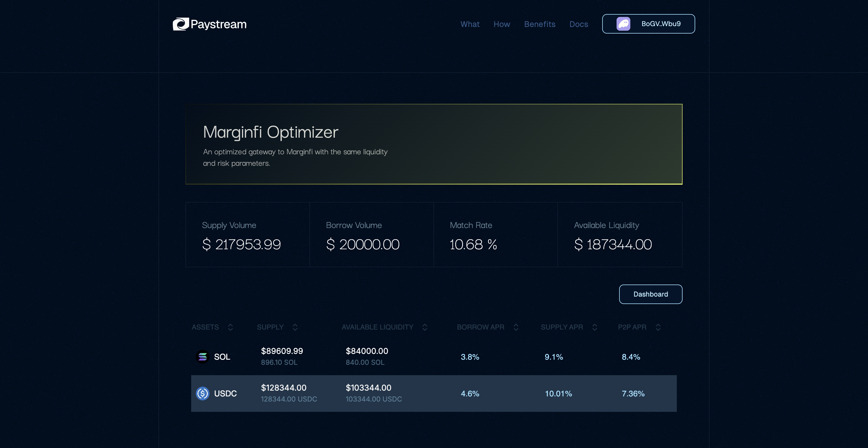Viewport: 868px width, 448px height.
Task: Click the Borrow Volume card label
Action: [354, 225]
